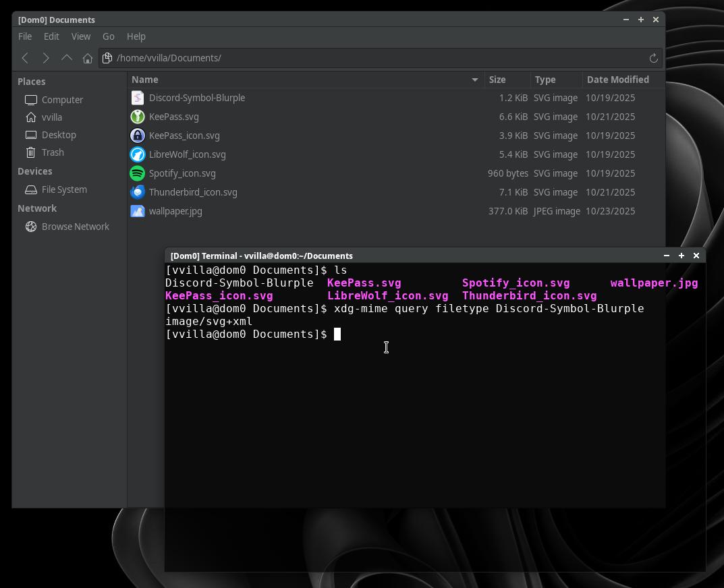Screen dimensions: 724x588
Task: Open Trash in the Places sidebar
Action: [53, 152]
